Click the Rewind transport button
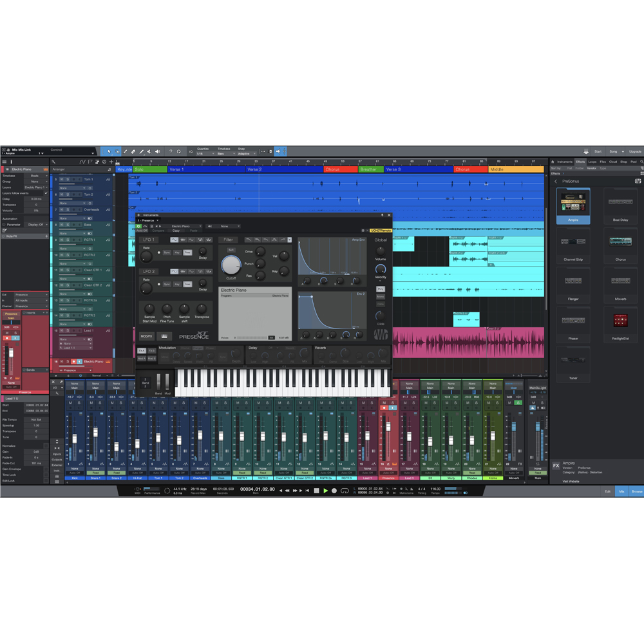This screenshot has width=644, height=644. (287, 490)
